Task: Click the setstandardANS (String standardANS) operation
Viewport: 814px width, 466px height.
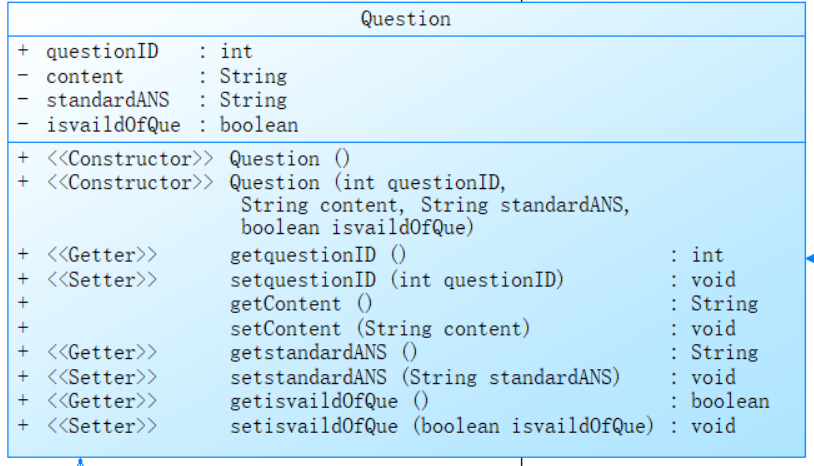Action: (x=425, y=377)
